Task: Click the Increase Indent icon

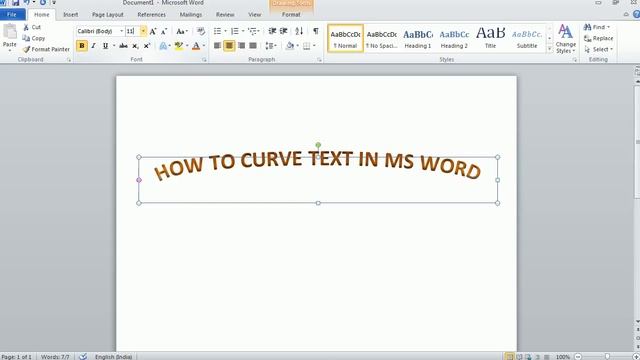Action: coord(284,31)
